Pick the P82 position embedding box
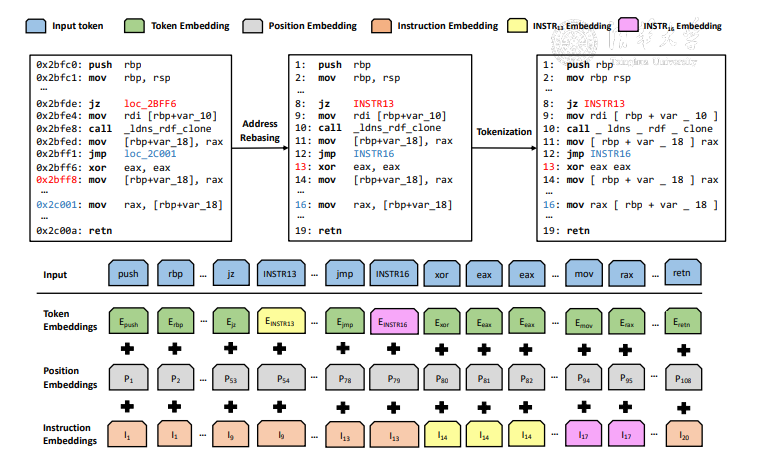This screenshot has height=460, width=764. [526, 377]
